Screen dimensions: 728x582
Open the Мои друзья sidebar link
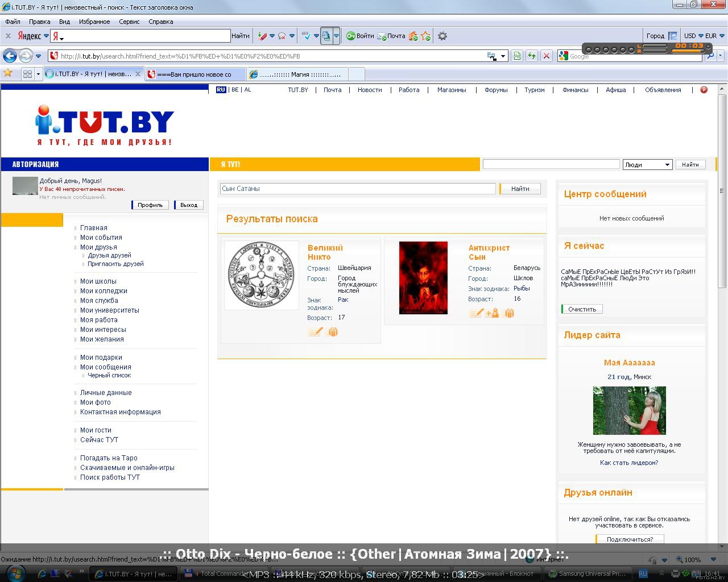(98, 247)
